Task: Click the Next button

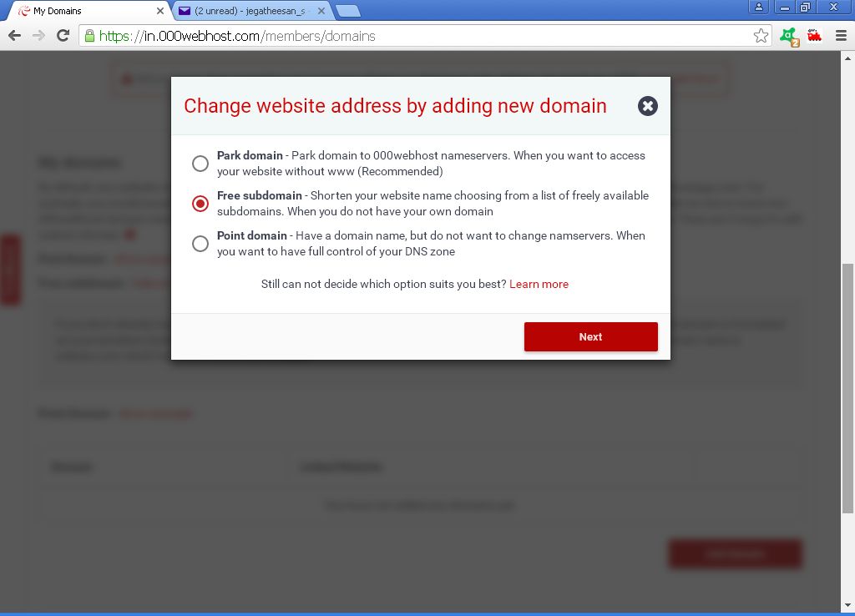Action: point(590,337)
